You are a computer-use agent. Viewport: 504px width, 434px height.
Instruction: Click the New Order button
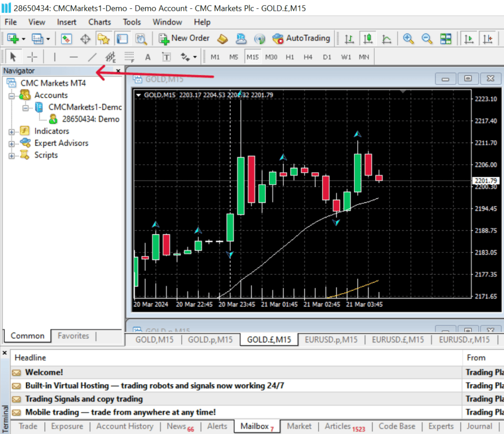pyautogui.click(x=184, y=38)
